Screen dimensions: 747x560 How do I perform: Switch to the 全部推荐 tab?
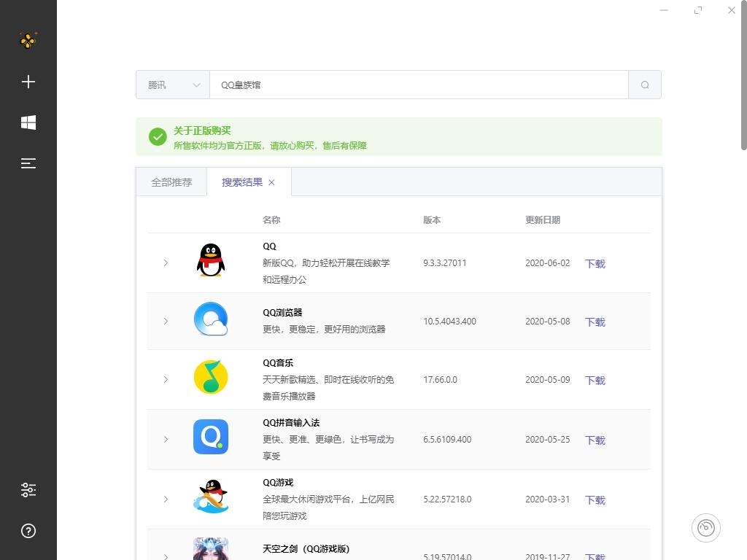pos(171,182)
